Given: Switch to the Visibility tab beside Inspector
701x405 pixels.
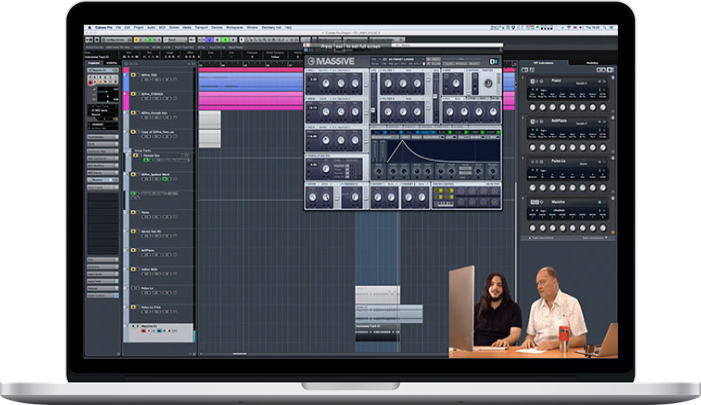Looking at the screenshot, I should tap(112, 63).
